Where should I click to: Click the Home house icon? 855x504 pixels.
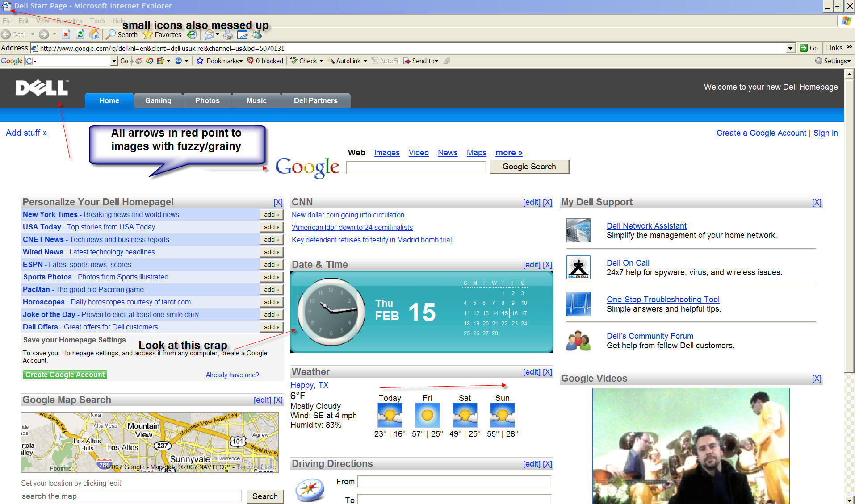(94, 34)
